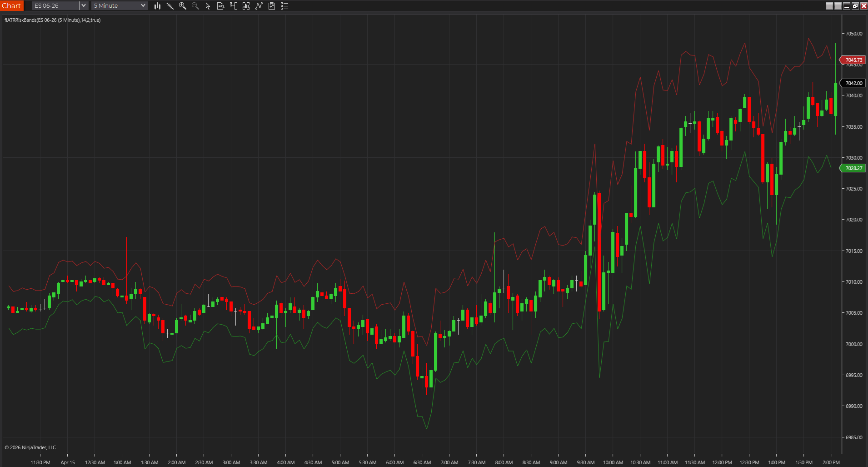The height and width of the screenshot is (467, 868).
Task: Open the ES 06-26 instrument dropdown
Action: point(83,5)
